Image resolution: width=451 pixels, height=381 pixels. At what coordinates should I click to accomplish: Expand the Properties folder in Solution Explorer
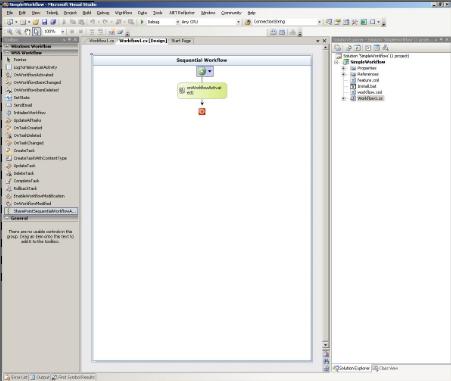coord(343,68)
